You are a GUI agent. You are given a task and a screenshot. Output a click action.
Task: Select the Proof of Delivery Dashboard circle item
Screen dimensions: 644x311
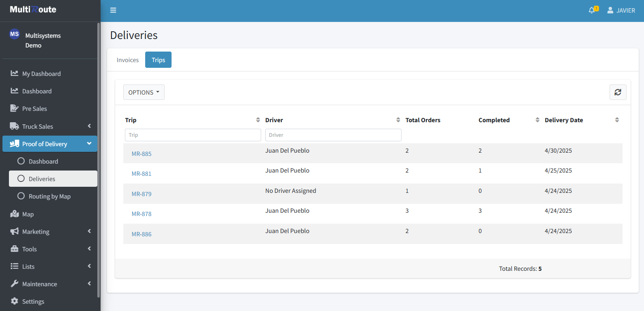point(21,161)
